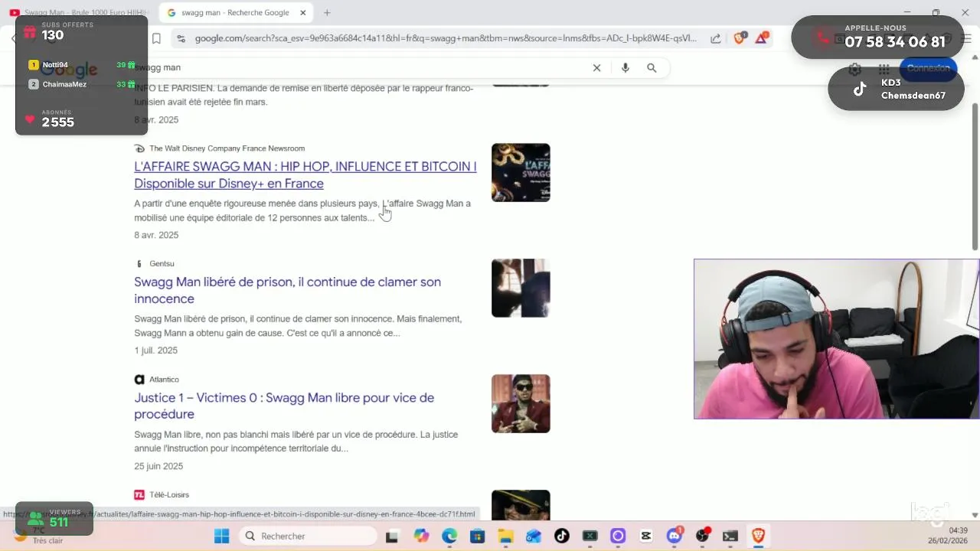Open Microsoft Store from the taskbar

tap(477, 536)
